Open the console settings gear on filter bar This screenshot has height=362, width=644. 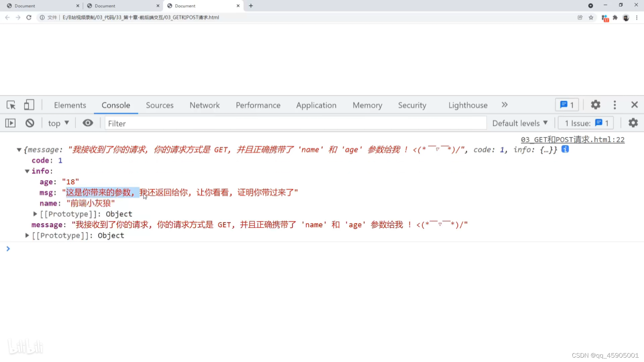[x=633, y=123]
